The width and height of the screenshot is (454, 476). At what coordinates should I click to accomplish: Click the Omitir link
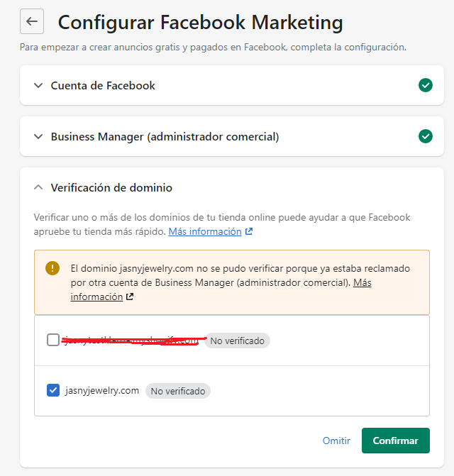[336, 441]
